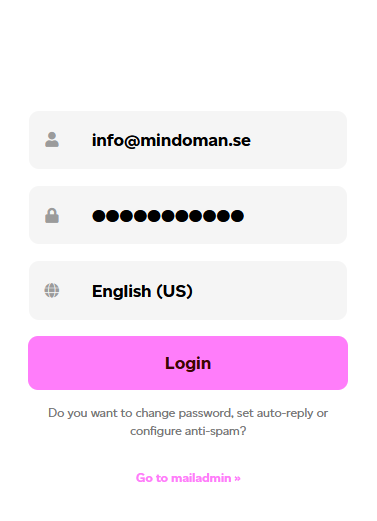Click the end of info@mindoman.se after ".se"
The height and width of the screenshot is (521, 377).
[251, 140]
